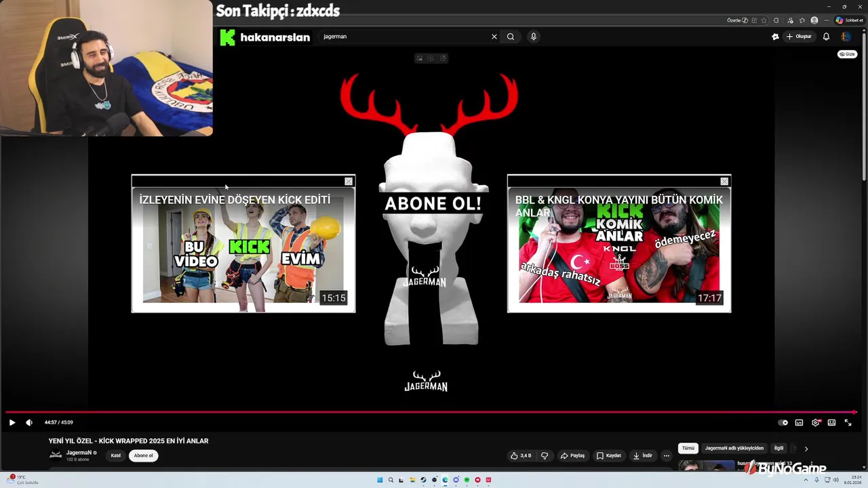Click the play button in the video player
Image resolution: width=868 pixels, height=488 pixels.
[12, 422]
